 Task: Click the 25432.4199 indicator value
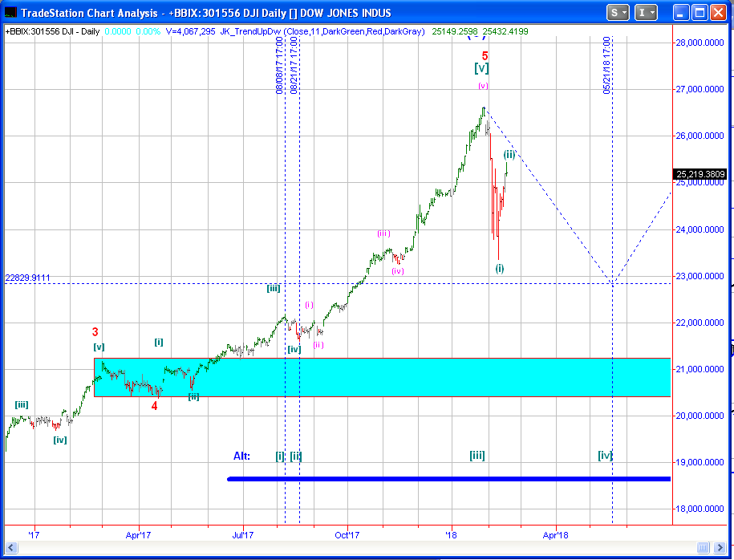tap(505, 31)
